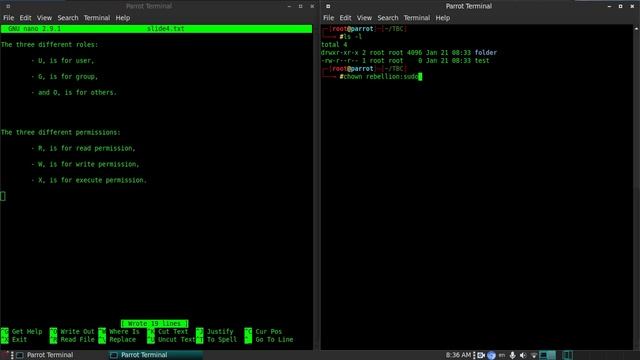
Task: Click the 'Go To Line' nano shortcut
Action: 274,339
